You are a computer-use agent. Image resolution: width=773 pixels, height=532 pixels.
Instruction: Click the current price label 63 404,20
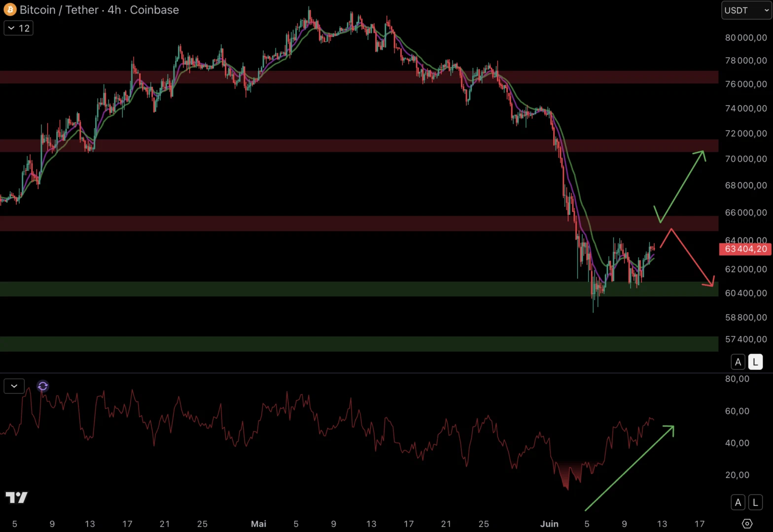(x=745, y=249)
